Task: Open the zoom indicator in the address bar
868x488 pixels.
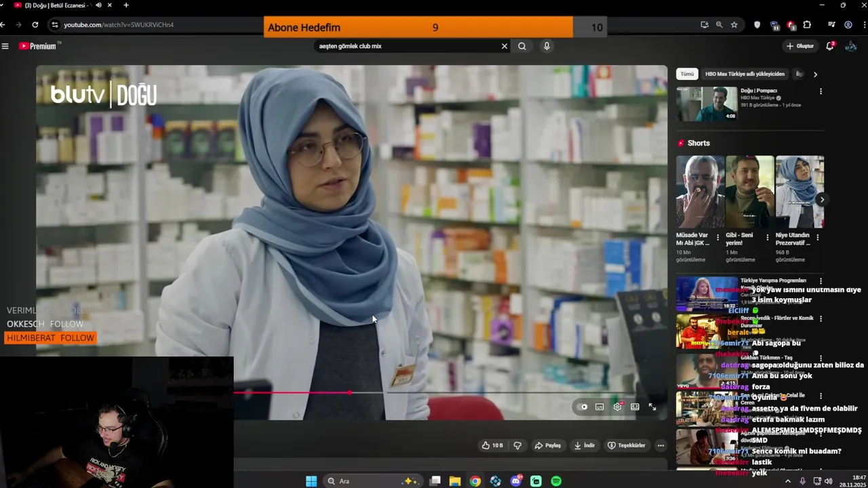Action: point(719,25)
